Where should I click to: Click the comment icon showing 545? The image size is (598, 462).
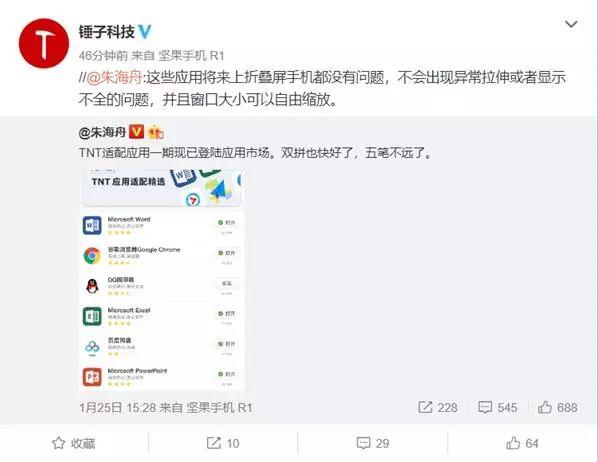pos(497,407)
